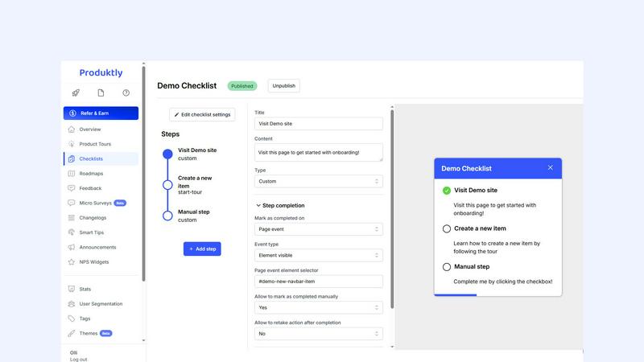The image size is (644, 362).
Task: Click the Unpublish button
Action: coord(284,86)
